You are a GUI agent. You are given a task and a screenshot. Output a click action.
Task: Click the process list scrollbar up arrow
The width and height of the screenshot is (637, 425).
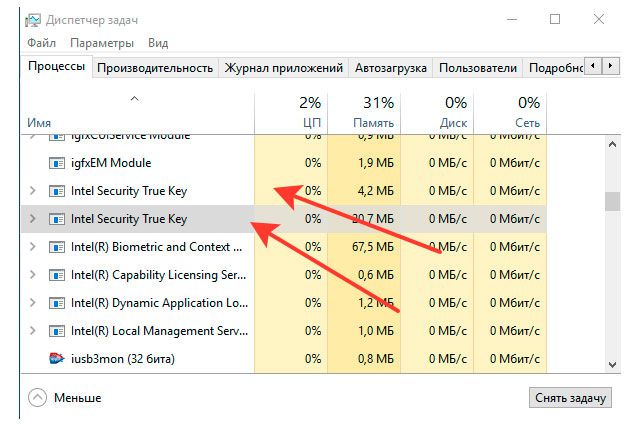pyautogui.click(x=612, y=145)
